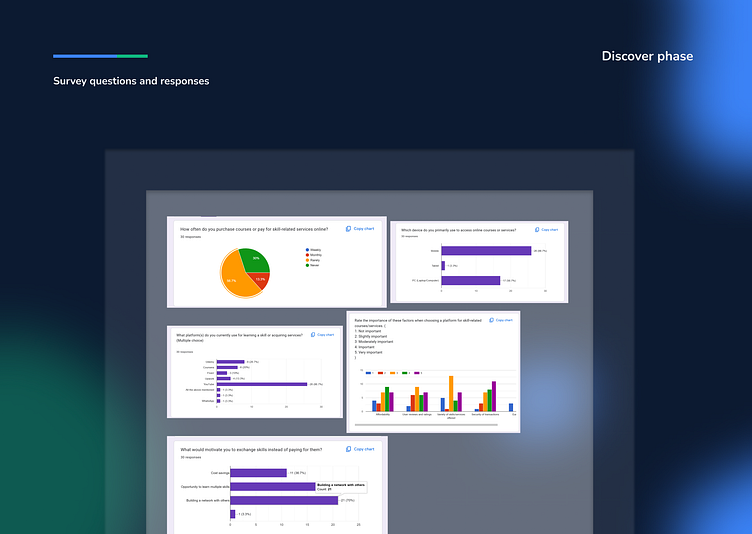Copy the importance factors rating chart
This screenshot has width=752, height=534.
click(501, 320)
